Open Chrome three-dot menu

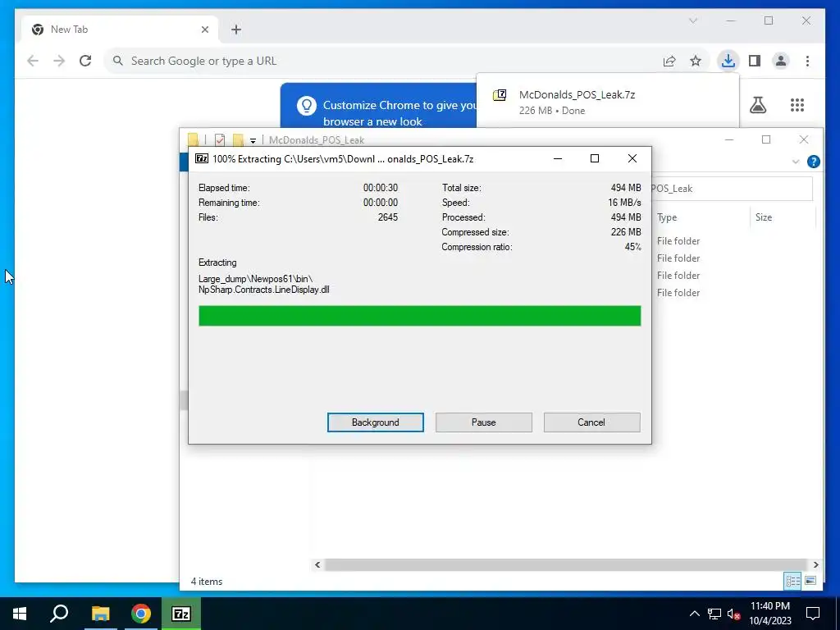807,61
